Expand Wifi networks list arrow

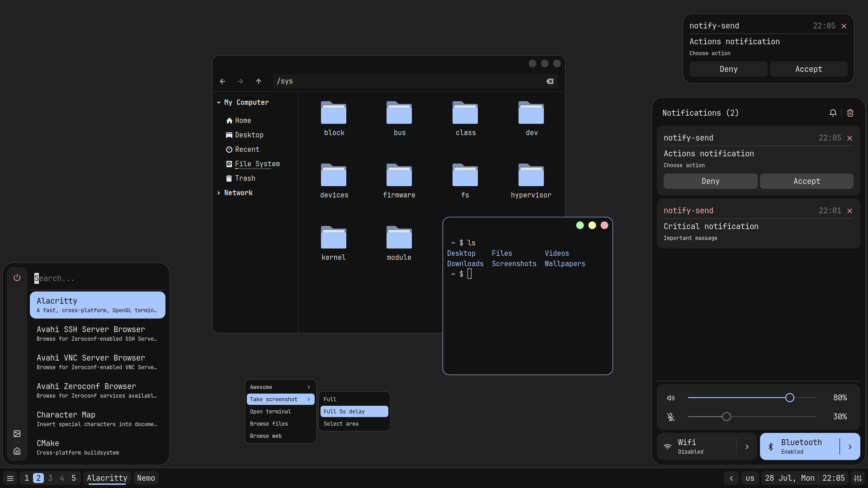pos(747,446)
